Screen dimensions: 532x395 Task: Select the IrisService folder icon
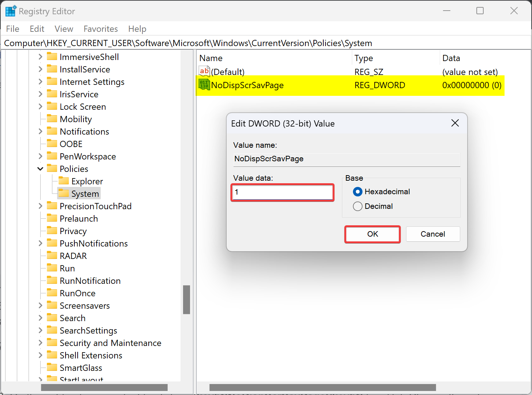tap(52, 94)
